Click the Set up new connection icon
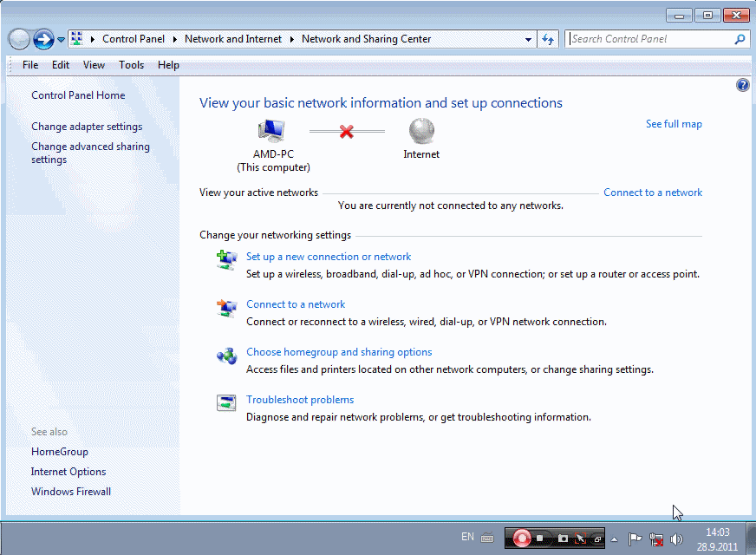 point(226,259)
